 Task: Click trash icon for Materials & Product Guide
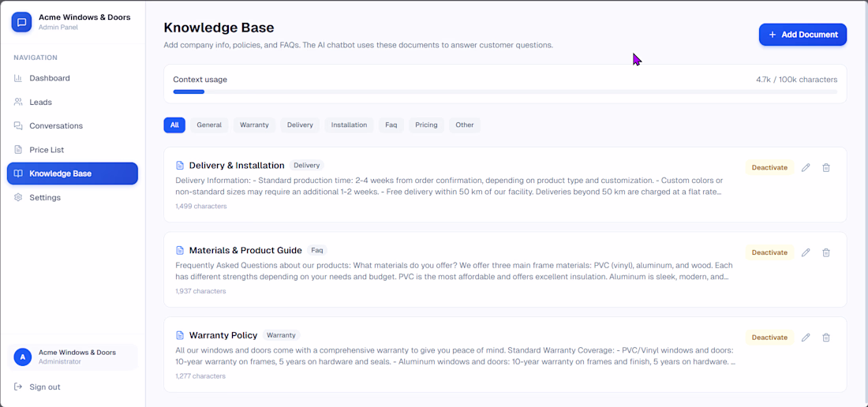pos(826,252)
